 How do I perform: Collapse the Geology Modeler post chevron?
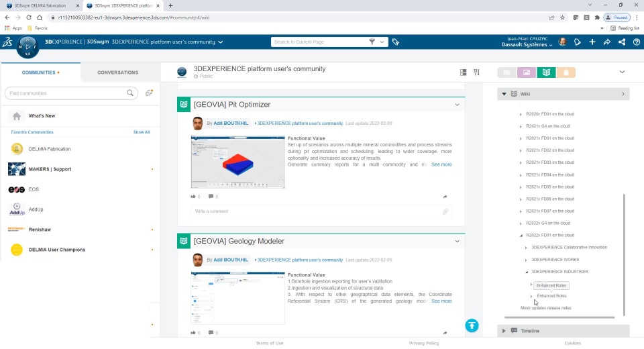(457, 242)
